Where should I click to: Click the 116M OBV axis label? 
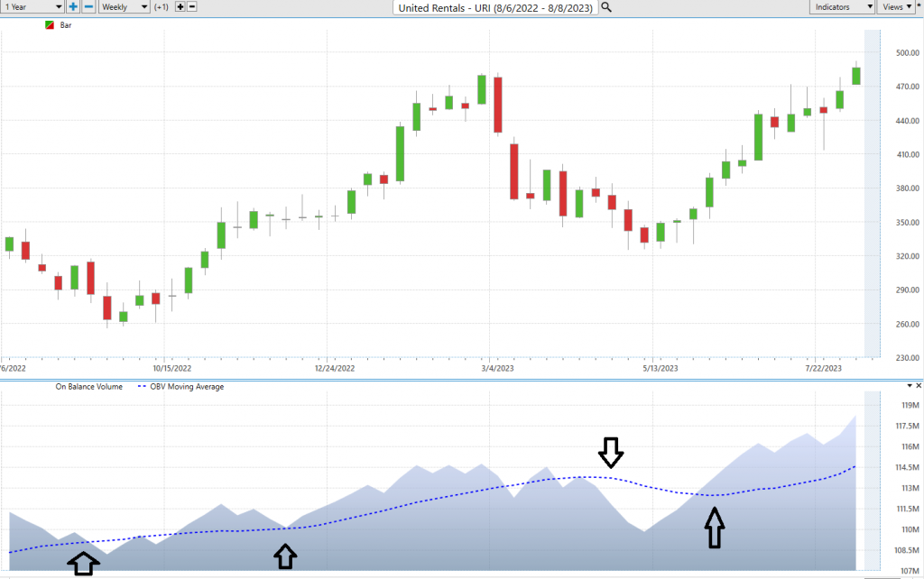910,446
